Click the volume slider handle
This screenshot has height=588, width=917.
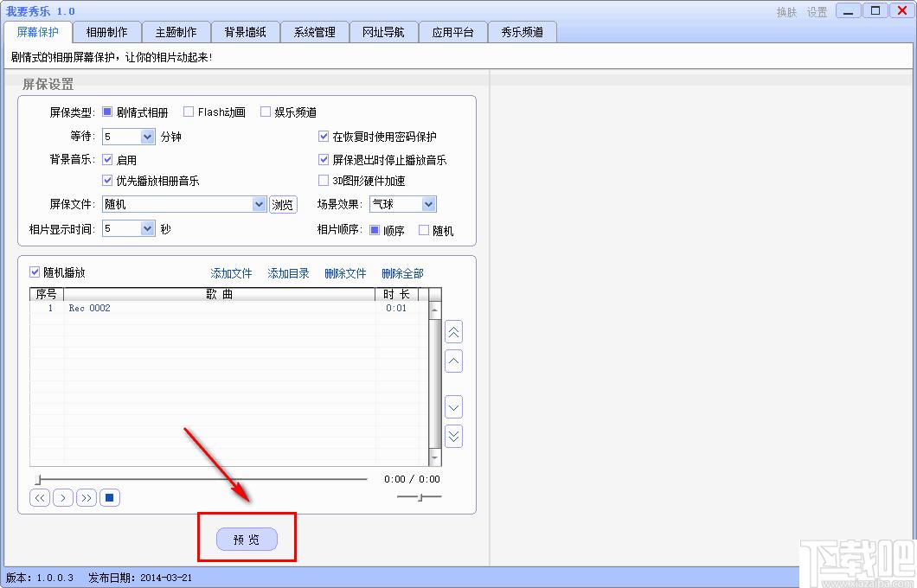(420, 497)
